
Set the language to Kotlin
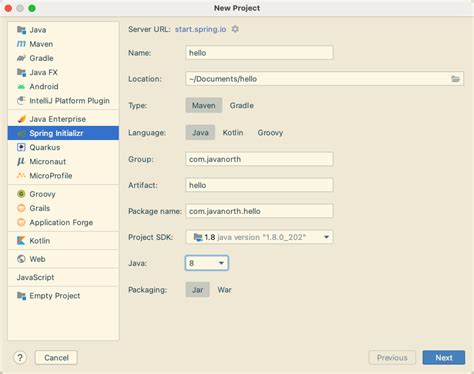click(233, 133)
